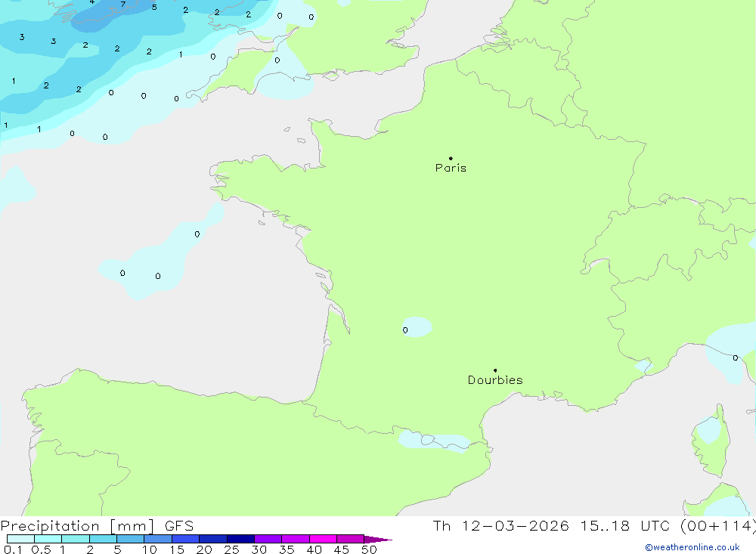Click the 0.5–1 mm legend color box
756x554 pixels.
click(48, 539)
